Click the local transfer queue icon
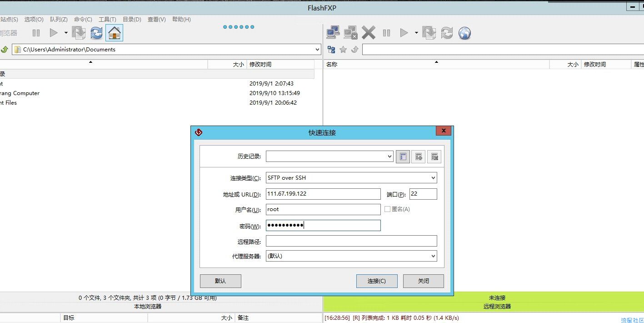This screenshot has width=644, height=323. (79, 33)
